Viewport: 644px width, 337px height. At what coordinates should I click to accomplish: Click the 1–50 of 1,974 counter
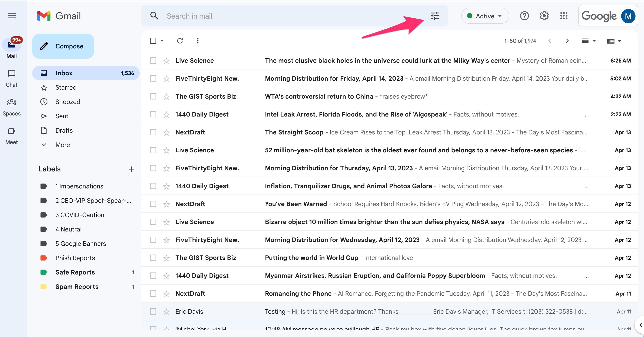pyautogui.click(x=520, y=41)
